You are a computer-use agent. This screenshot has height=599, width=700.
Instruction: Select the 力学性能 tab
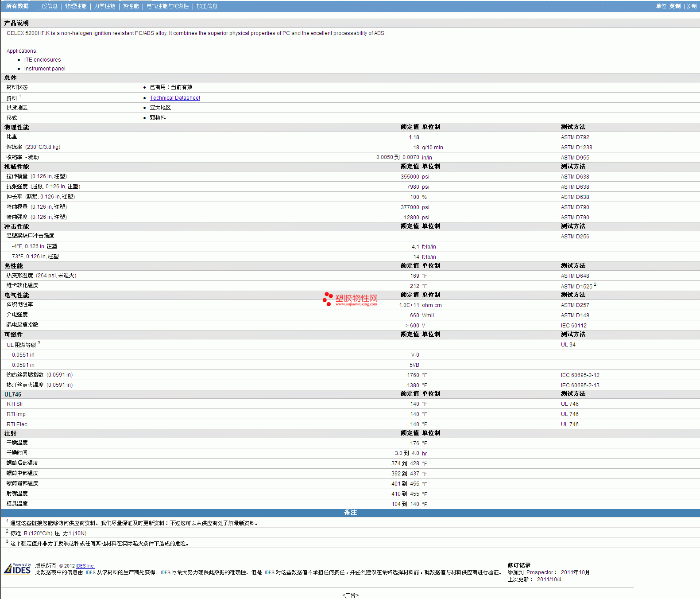pos(104,6)
